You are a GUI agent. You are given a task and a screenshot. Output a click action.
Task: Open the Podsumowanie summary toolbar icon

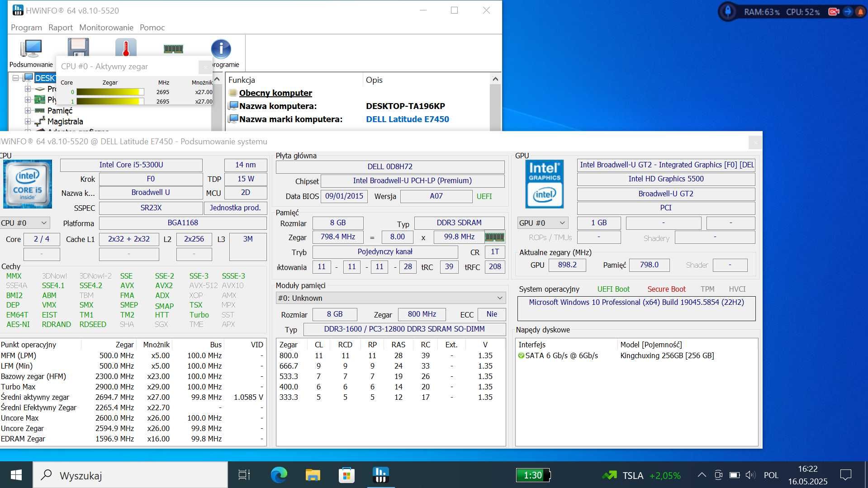(x=31, y=53)
